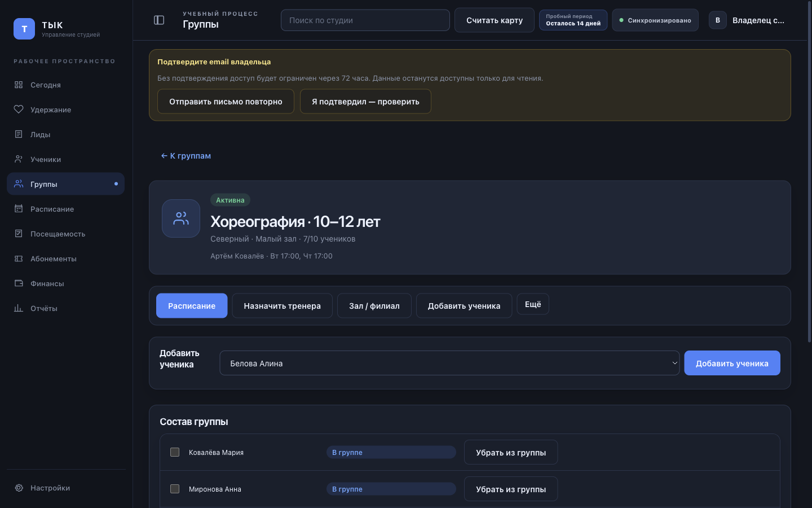Image resolution: width=812 pixels, height=508 pixels.
Task: Click the blue Добавить ученика submit button
Action: (732, 363)
